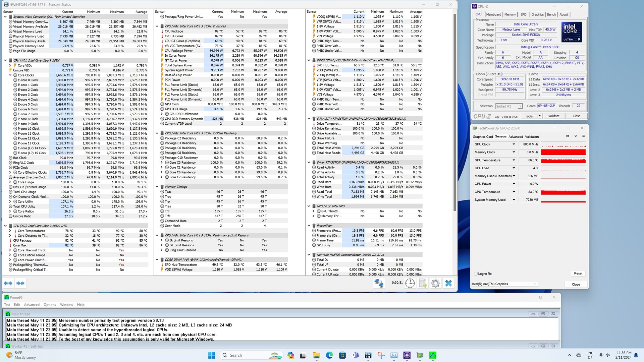644x362 pixels.
Task: Click GPU-Z refresh icon
Action: 576,136
